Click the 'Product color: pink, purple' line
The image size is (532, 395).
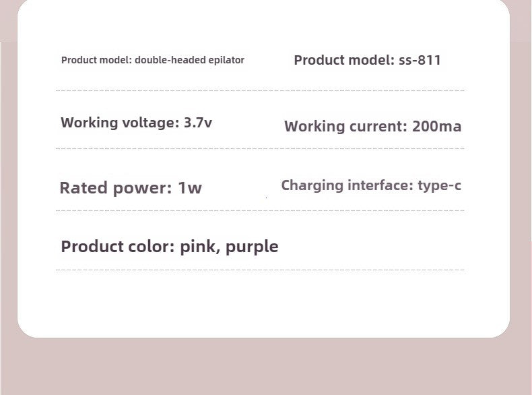pyautogui.click(x=169, y=246)
